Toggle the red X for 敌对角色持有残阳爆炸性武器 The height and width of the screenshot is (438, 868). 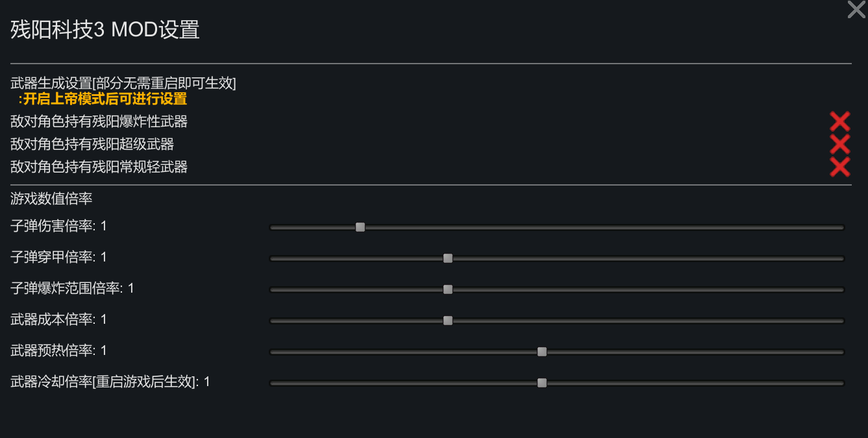coord(839,121)
